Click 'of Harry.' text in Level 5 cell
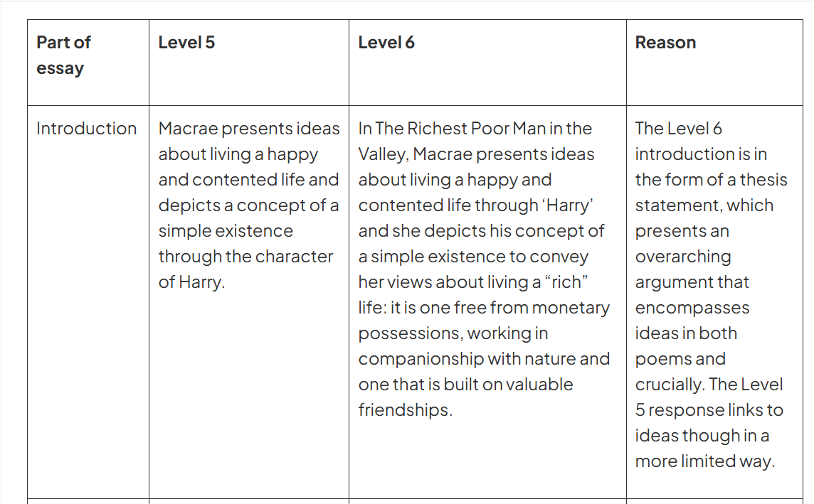Image resolution: width=814 pixels, height=504 pixels. 191,282
